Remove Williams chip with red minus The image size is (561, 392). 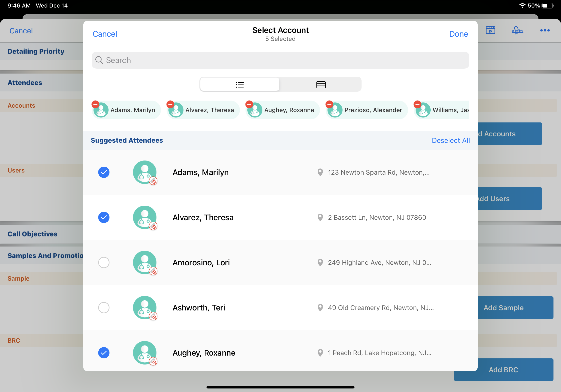417,104
